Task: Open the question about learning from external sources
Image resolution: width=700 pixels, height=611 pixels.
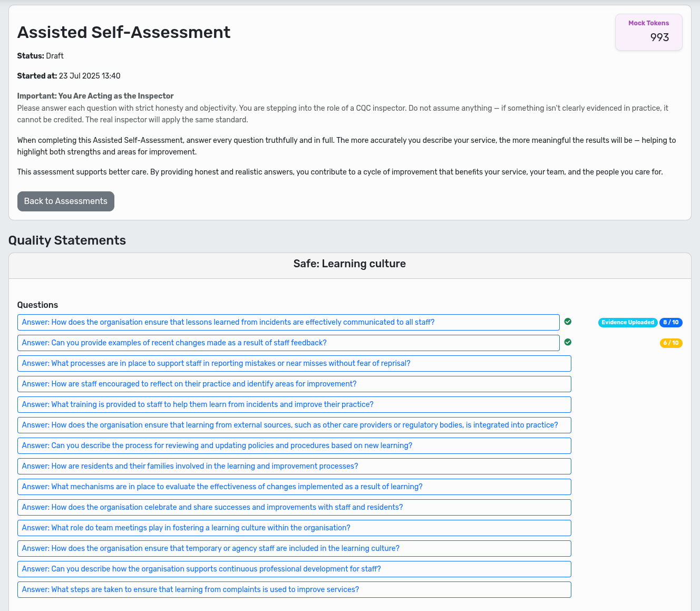Action: [x=294, y=425]
